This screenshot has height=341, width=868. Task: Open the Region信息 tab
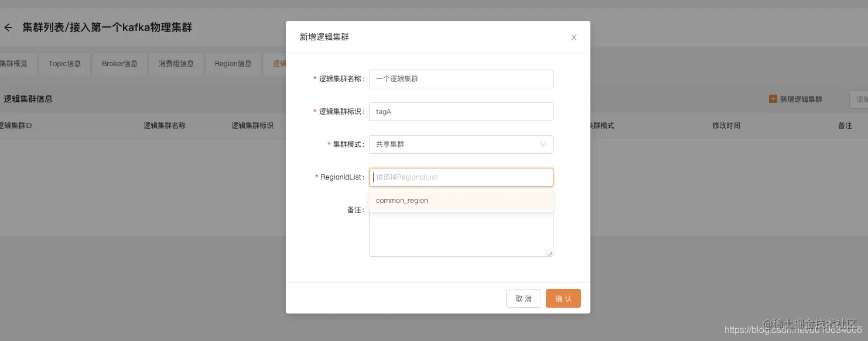[x=233, y=64]
